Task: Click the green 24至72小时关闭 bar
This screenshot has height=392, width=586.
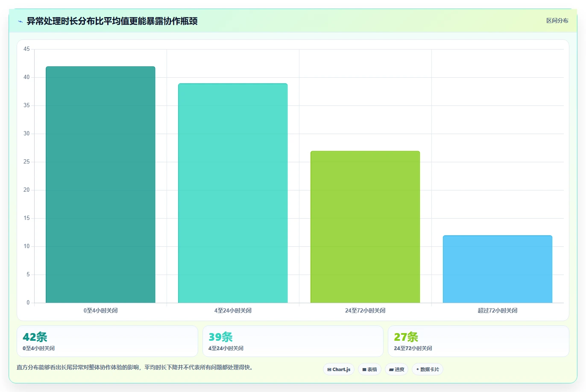Action: pyautogui.click(x=365, y=227)
